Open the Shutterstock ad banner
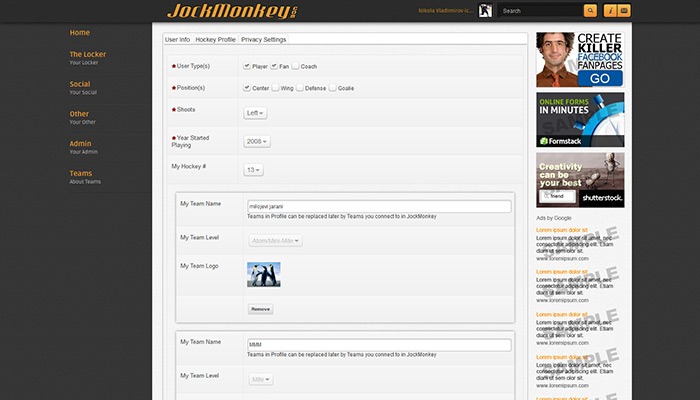700x400 pixels. click(580, 180)
